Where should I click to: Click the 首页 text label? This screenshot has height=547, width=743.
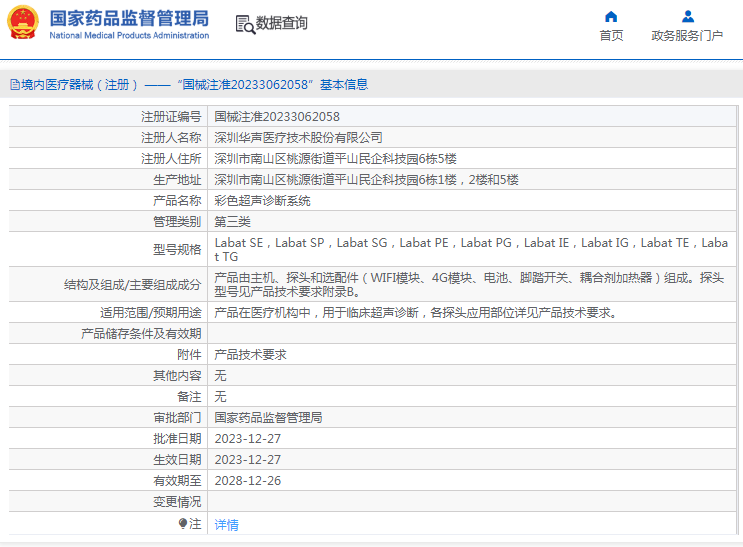tap(611, 36)
